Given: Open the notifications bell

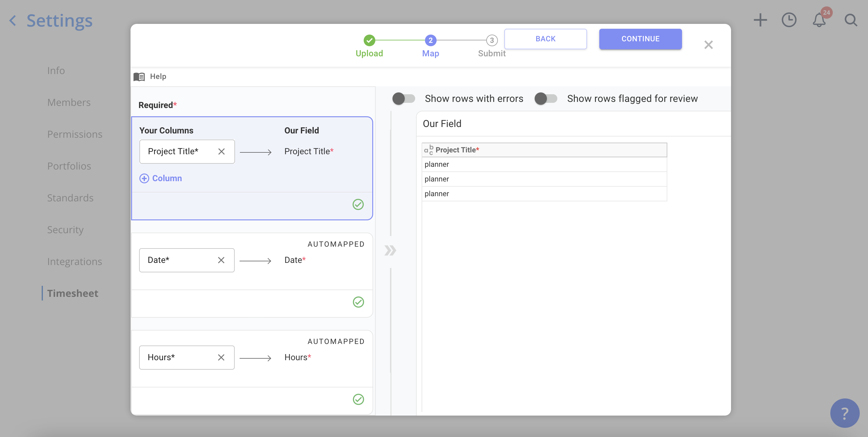Looking at the screenshot, I should click(x=819, y=20).
